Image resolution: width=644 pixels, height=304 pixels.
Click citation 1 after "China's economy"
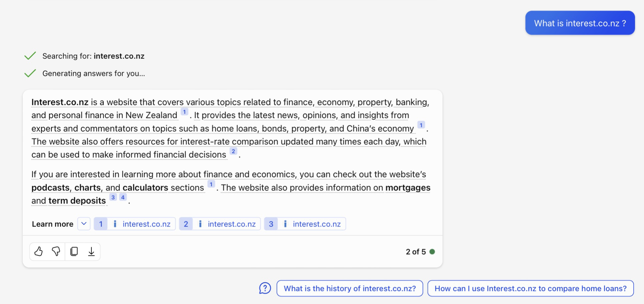click(x=421, y=125)
